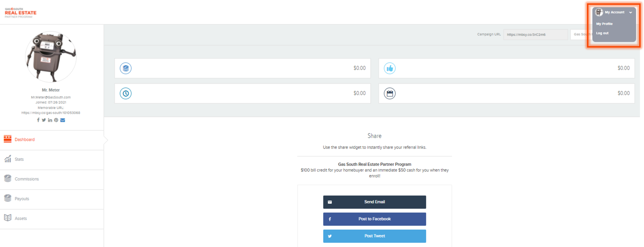The width and height of the screenshot is (644, 247).
Task: Open the Assets sidebar item
Action: 52,218
